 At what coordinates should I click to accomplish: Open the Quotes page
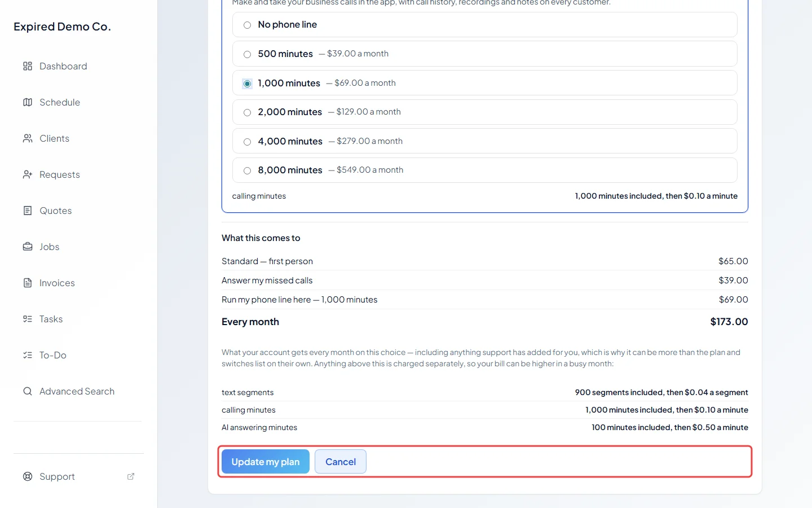pos(78,211)
